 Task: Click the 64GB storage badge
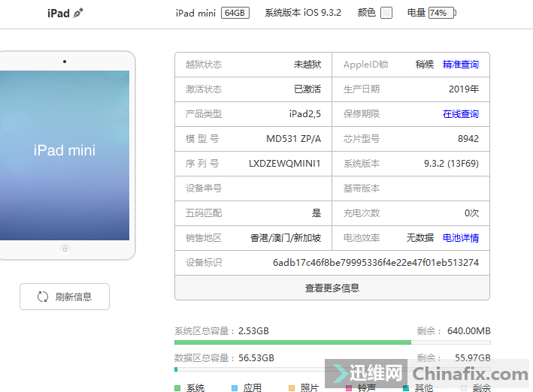pyautogui.click(x=235, y=13)
